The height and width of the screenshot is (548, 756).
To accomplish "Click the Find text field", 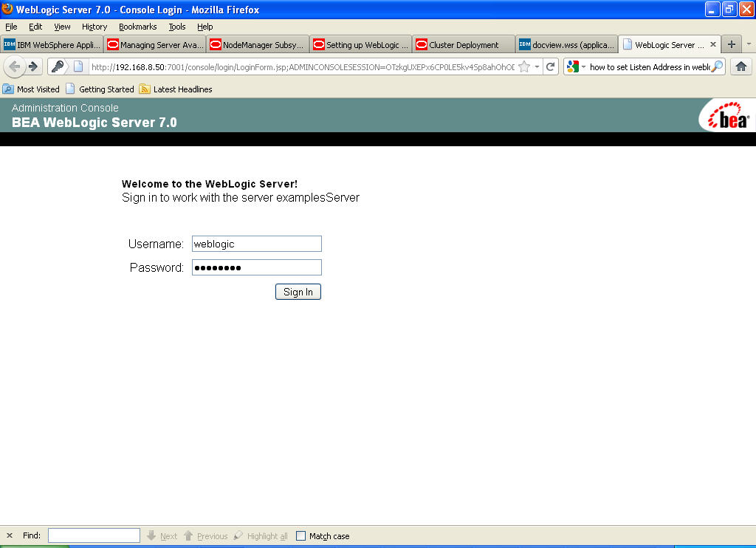I will point(94,535).
